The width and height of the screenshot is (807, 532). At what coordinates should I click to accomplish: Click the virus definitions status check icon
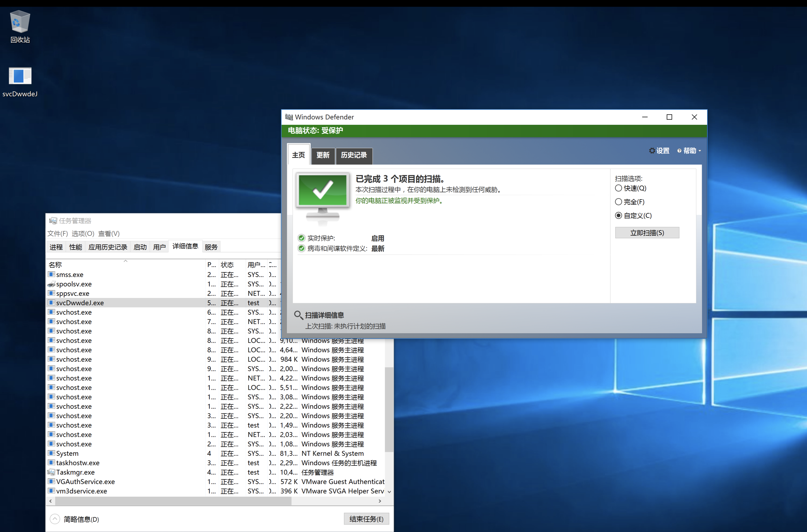pyautogui.click(x=301, y=248)
